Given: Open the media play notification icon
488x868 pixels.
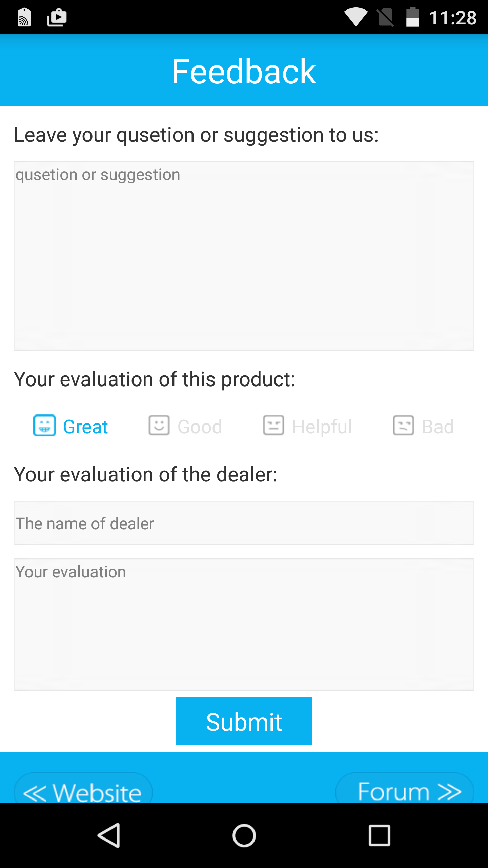Looking at the screenshot, I should coord(57,17).
